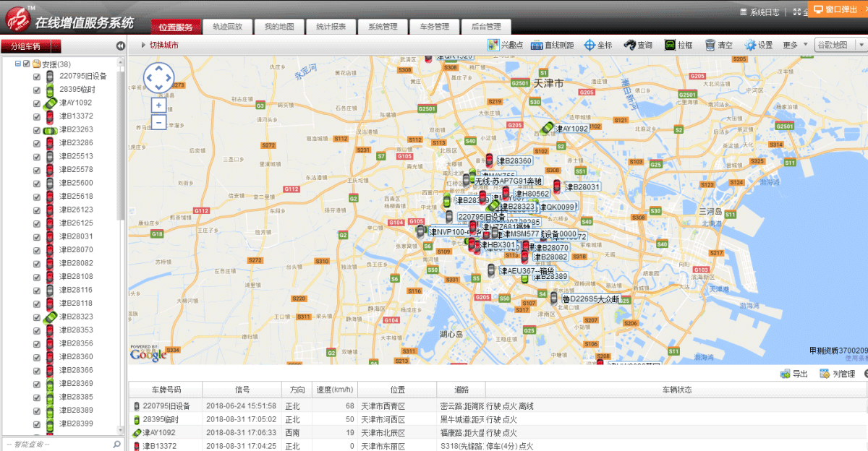The width and height of the screenshot is (868, 451).
Task: Select the 拉框 box-select tool
Action: 678,45
